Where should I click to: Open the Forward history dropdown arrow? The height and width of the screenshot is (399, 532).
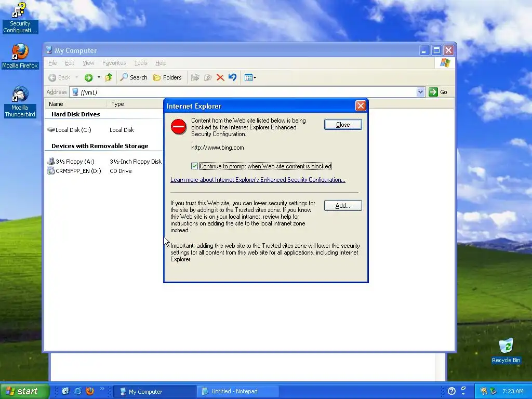pyautogui.click(x=99, y=77)
